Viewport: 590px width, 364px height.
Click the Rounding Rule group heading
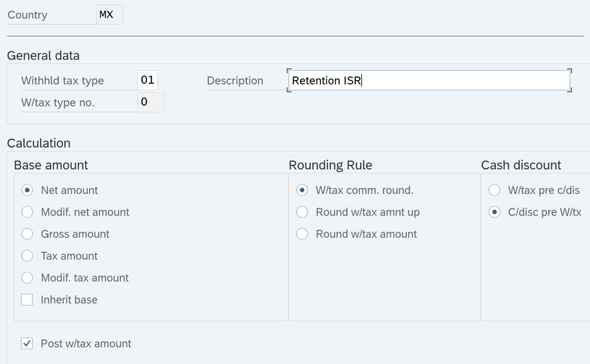[330, 165]
